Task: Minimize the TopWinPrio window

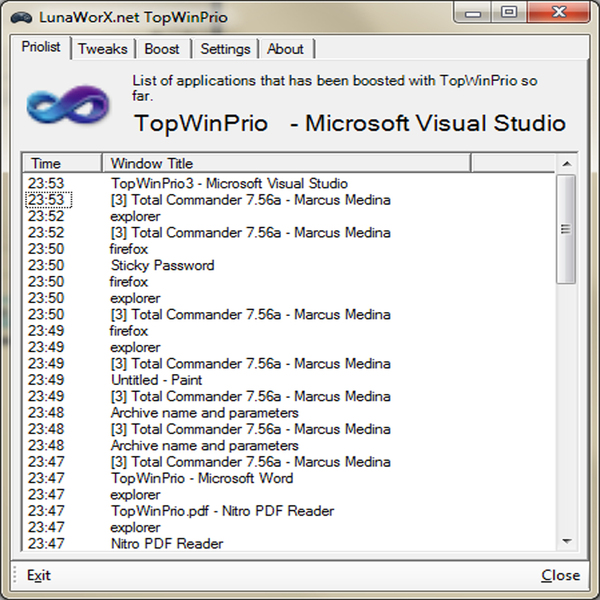Action: coord(473,14)
